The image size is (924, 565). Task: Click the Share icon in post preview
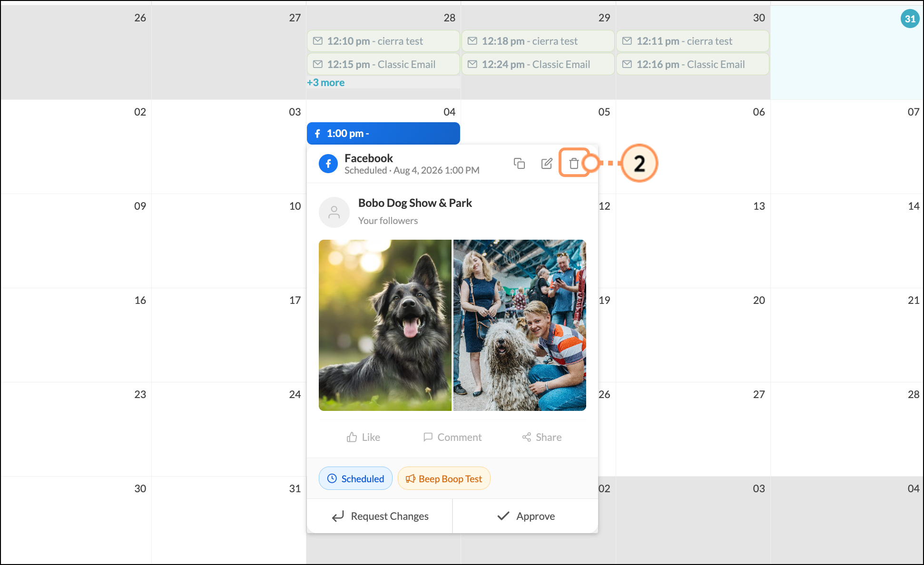click(x=526, y=437)
